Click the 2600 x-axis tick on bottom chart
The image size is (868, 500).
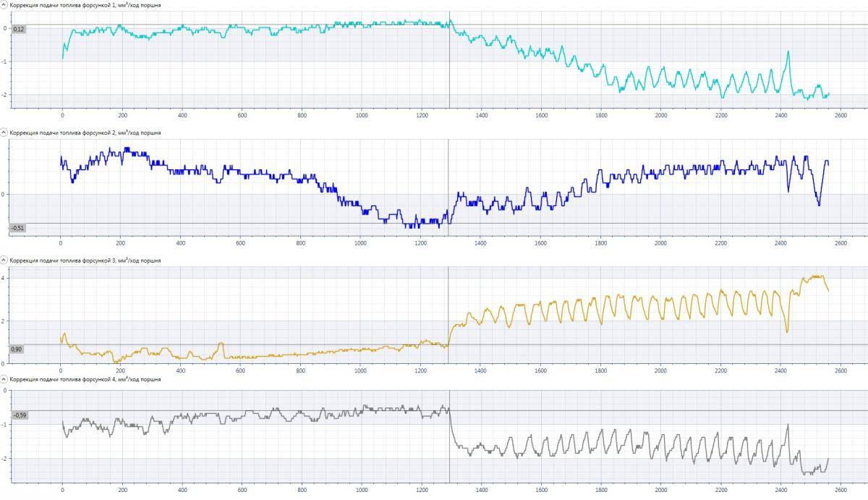tap(841, 489)
